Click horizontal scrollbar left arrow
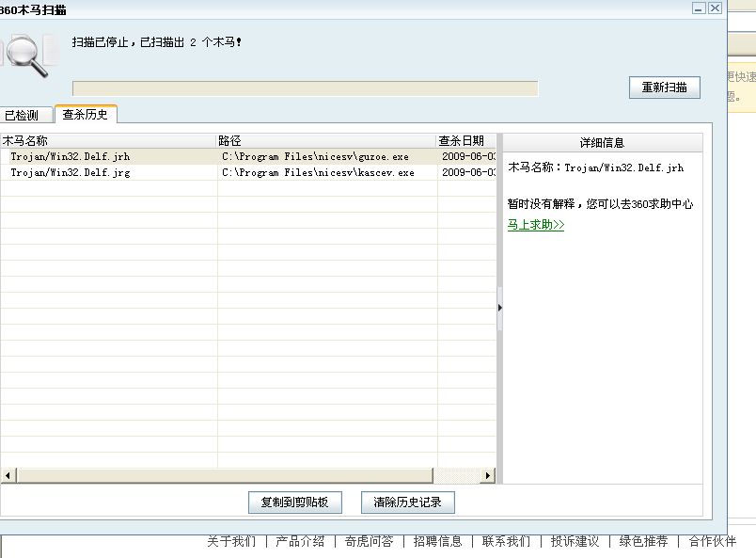This screenshot has height=558, width=756. [x=8, y=475]
